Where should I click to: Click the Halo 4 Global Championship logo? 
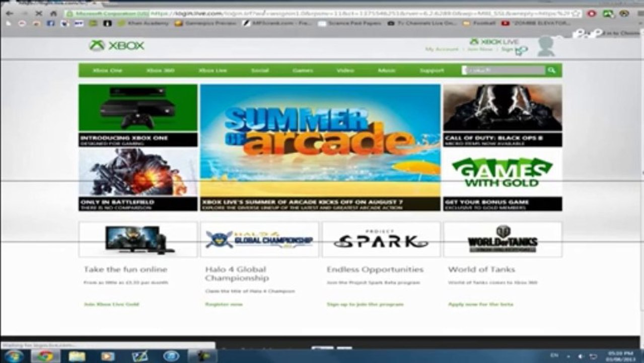pyautogui.click(x=259, y=239)
